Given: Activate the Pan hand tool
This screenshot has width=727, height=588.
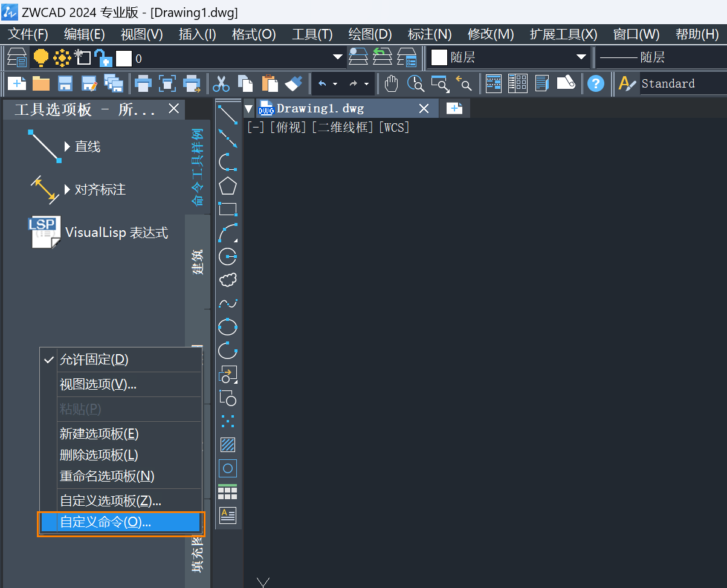Looking at the screenshot, I should point(392,83).
